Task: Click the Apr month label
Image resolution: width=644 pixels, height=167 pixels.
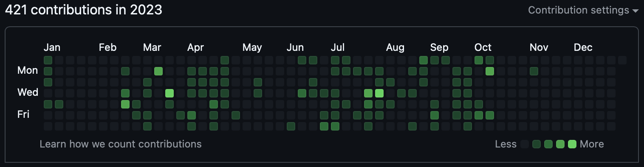Action: coord(195,47)
